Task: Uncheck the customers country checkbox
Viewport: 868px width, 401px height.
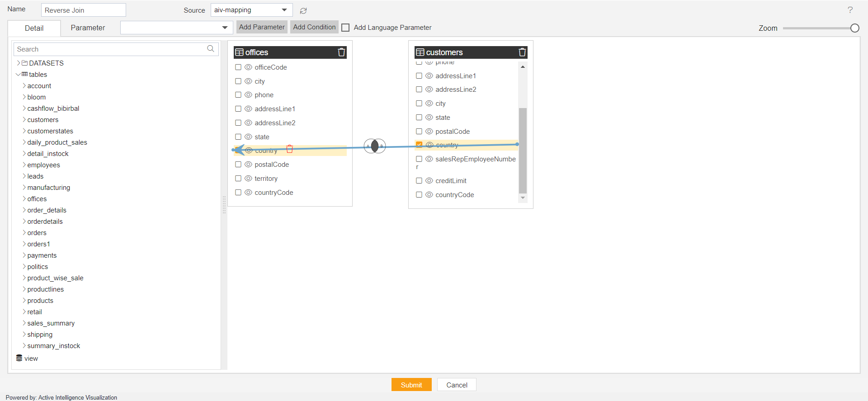Action: tap(419, 145)
